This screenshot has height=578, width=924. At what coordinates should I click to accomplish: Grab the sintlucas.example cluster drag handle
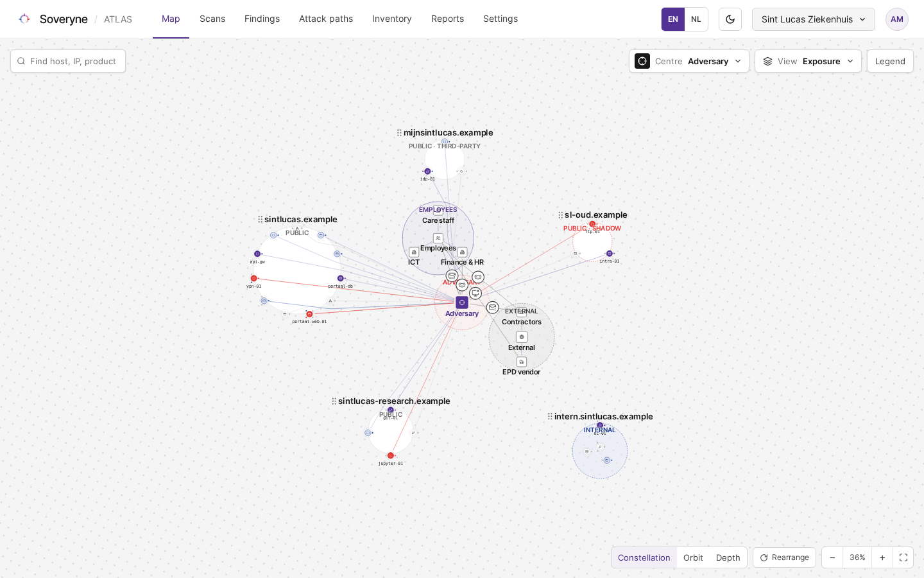pos(260,220)
